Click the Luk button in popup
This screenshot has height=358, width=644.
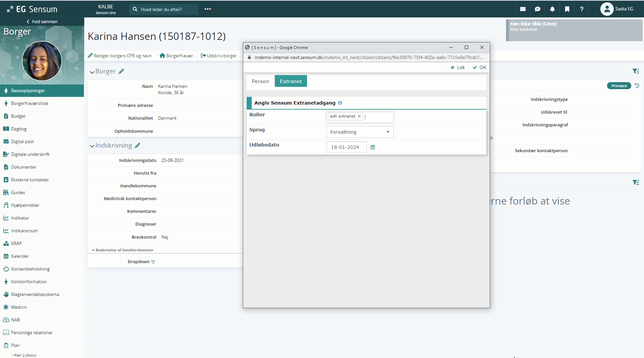click(457, 67)
